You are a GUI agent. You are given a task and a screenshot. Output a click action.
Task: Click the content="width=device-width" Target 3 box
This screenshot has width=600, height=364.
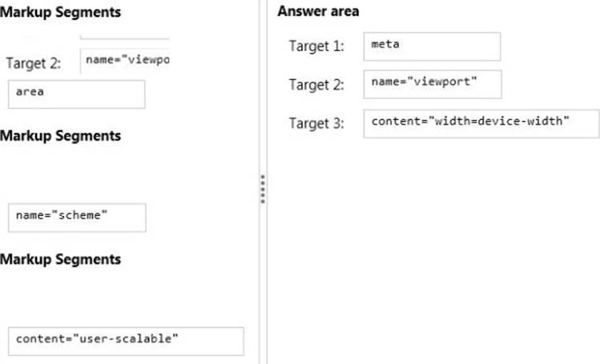click(x=481, y=123)
